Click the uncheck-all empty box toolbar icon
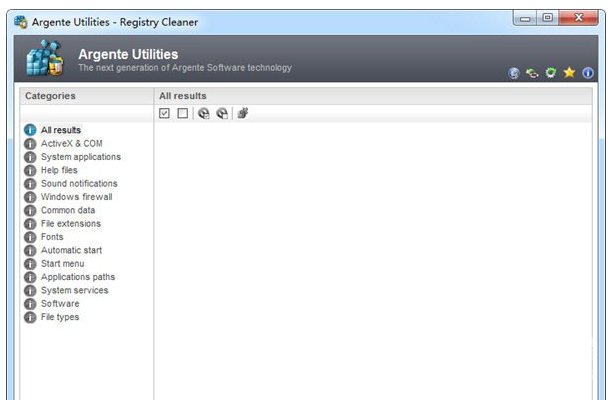 pyautogui.click(x=183, y=113)
